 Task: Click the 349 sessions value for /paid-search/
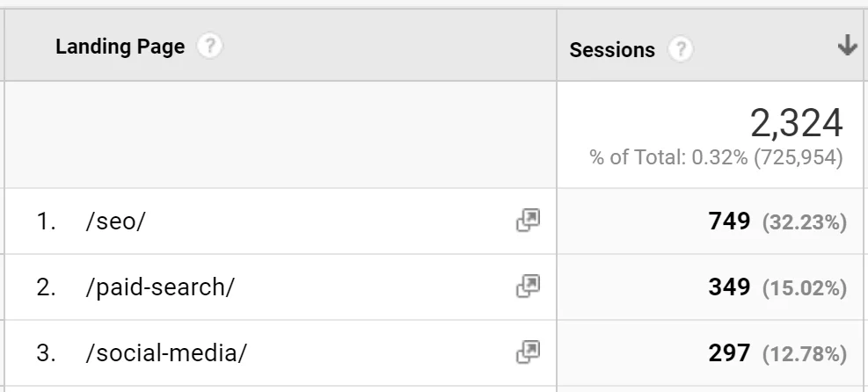[729, 287]
